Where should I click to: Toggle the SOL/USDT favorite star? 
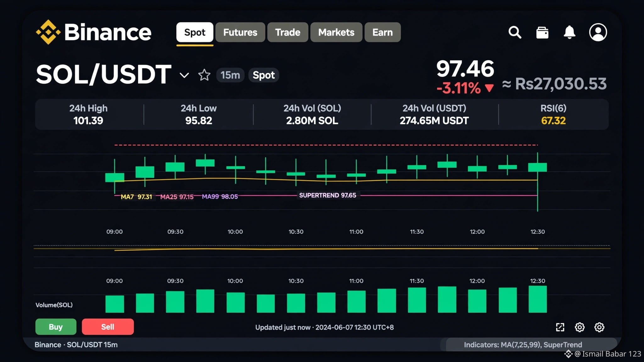[204, 75]
